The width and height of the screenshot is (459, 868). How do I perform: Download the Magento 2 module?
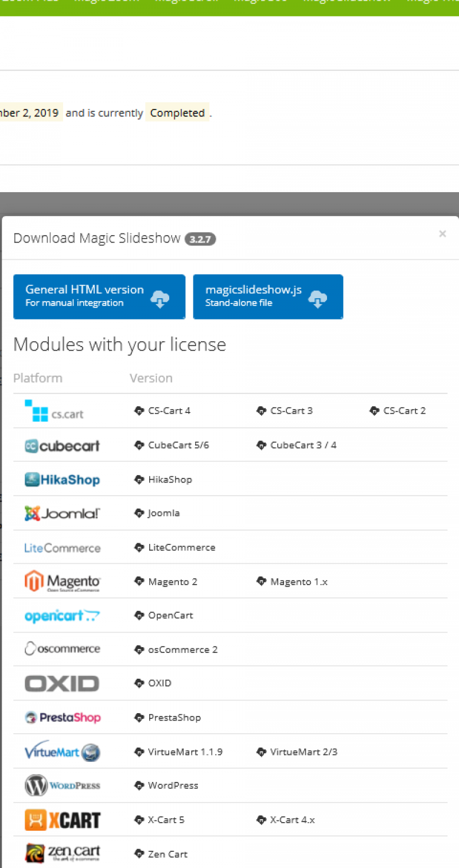(172, 582)
